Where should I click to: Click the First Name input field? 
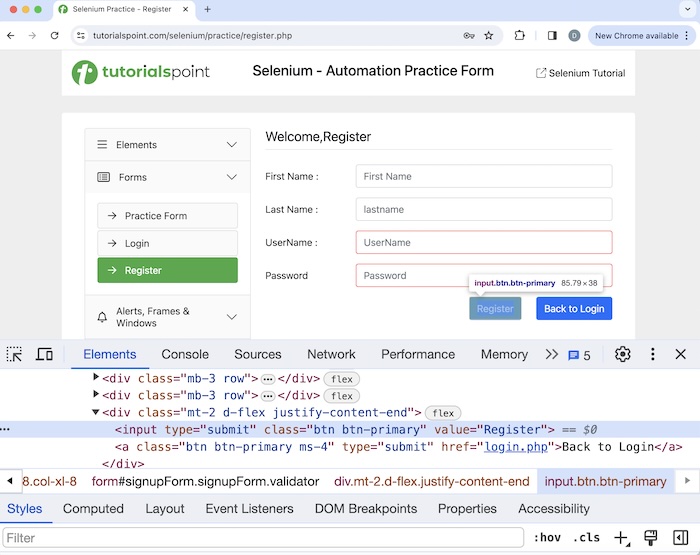coord(483,176)
